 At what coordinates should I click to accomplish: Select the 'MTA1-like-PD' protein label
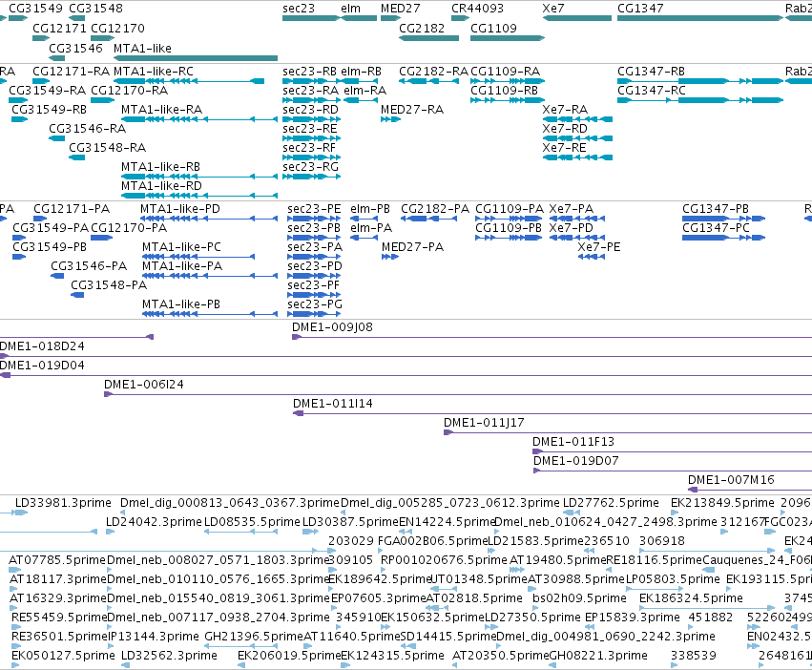(x=180, y=209)
